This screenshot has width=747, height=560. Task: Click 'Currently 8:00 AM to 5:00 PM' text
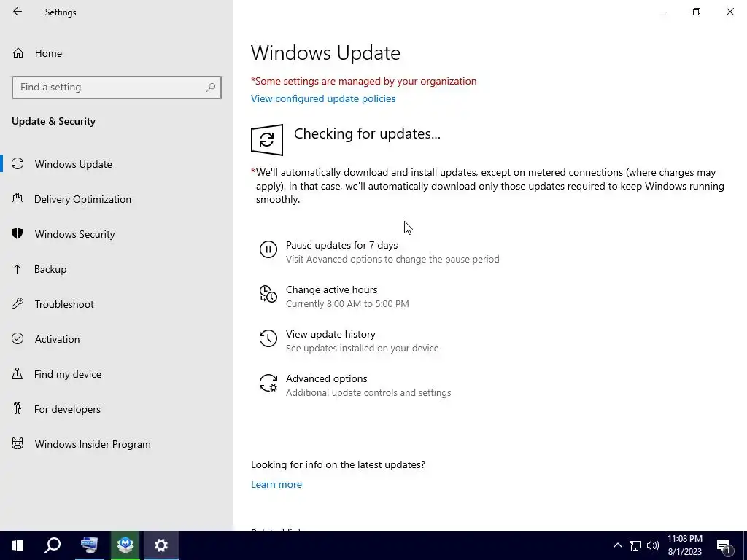click(x=347, y=304)
